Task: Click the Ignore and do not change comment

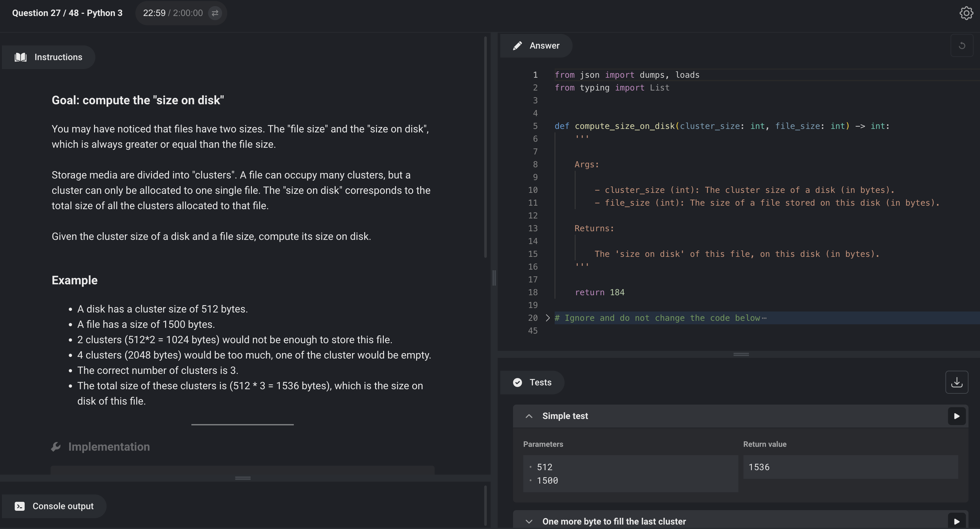Action: [657, 318]
